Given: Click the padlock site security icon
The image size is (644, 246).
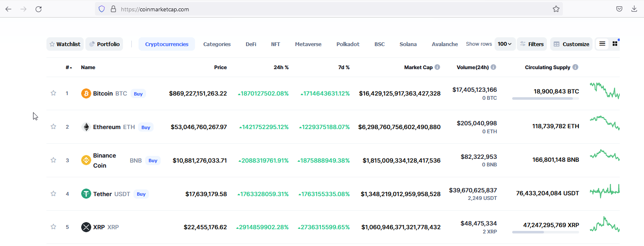Looking at the screenshot, I should [113, 9].
